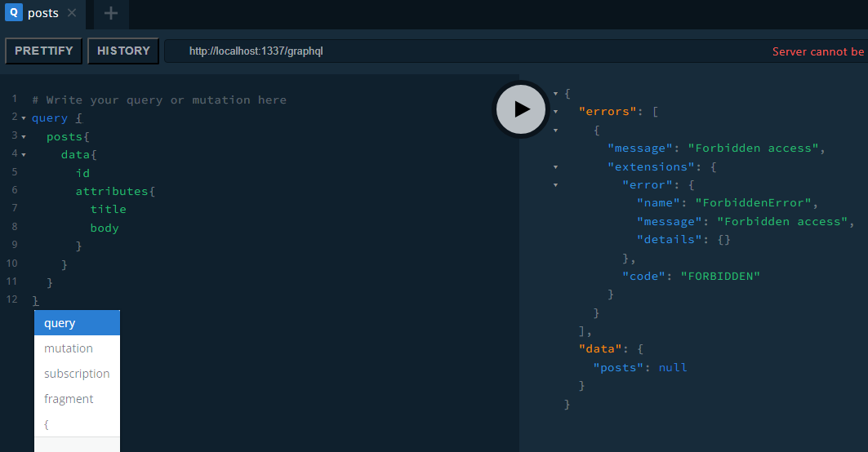Click 'attributes{' on line 6

point(115,192)
